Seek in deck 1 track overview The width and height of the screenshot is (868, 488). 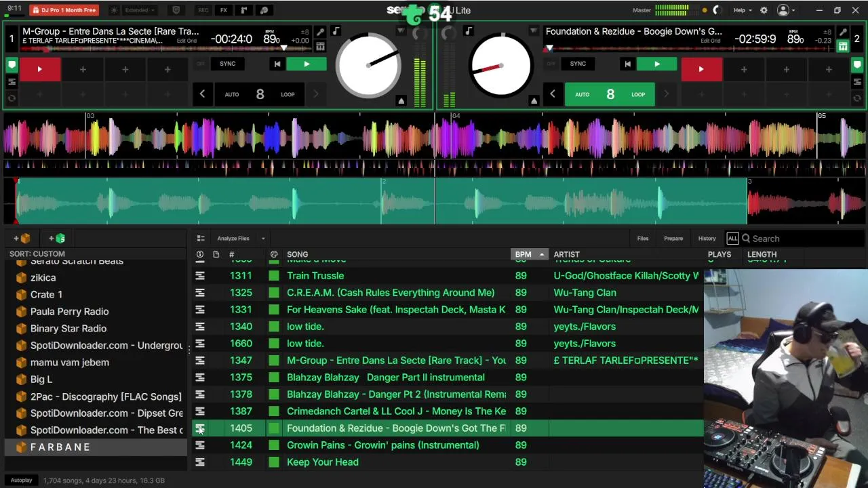tap(165, 49)
